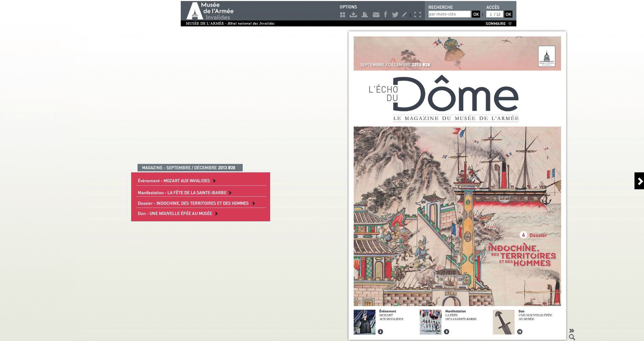Click the arrow after MOZART AUX INVALIDES
644x341 pixels.
(x=214, y=181)
